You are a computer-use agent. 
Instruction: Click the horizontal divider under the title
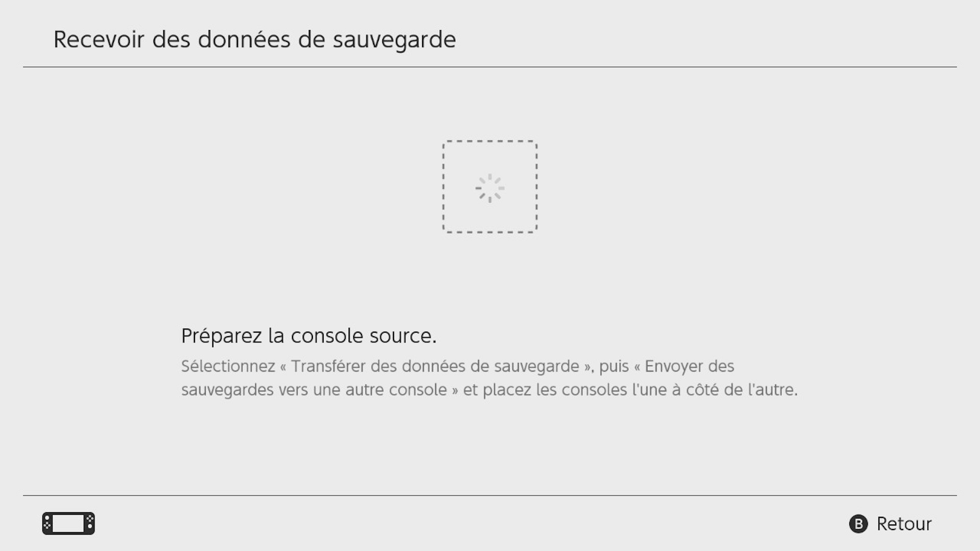490,67
